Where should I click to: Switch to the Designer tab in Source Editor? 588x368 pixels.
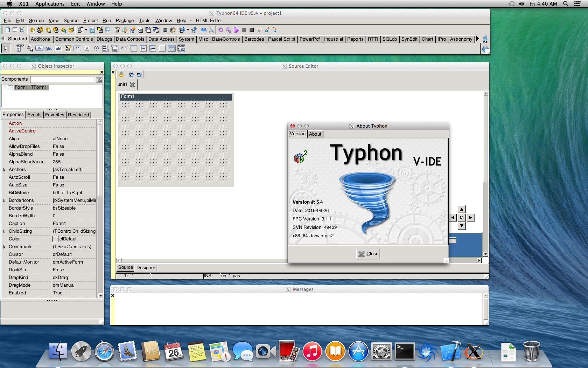[146, 267]
